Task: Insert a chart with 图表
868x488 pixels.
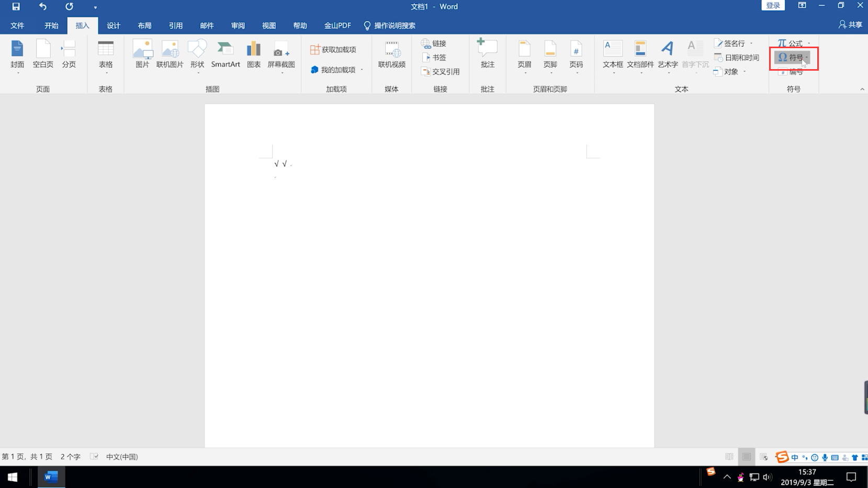Action: [254, 54]
